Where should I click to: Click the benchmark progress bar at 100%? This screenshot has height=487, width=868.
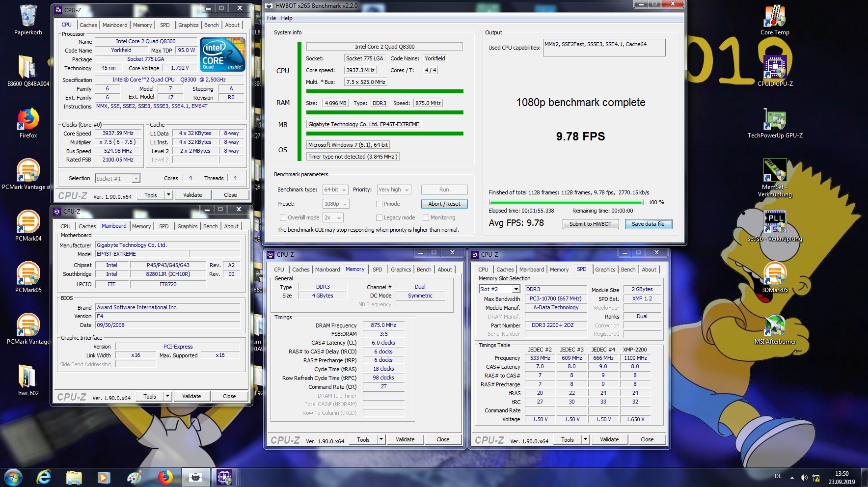[x=566, y=202]
